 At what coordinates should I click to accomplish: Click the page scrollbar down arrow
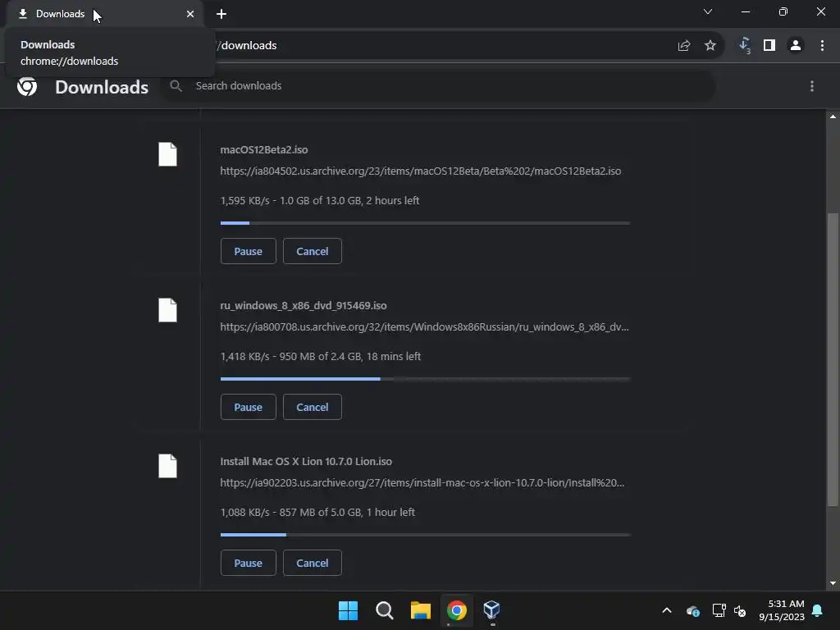pos(833,583)
